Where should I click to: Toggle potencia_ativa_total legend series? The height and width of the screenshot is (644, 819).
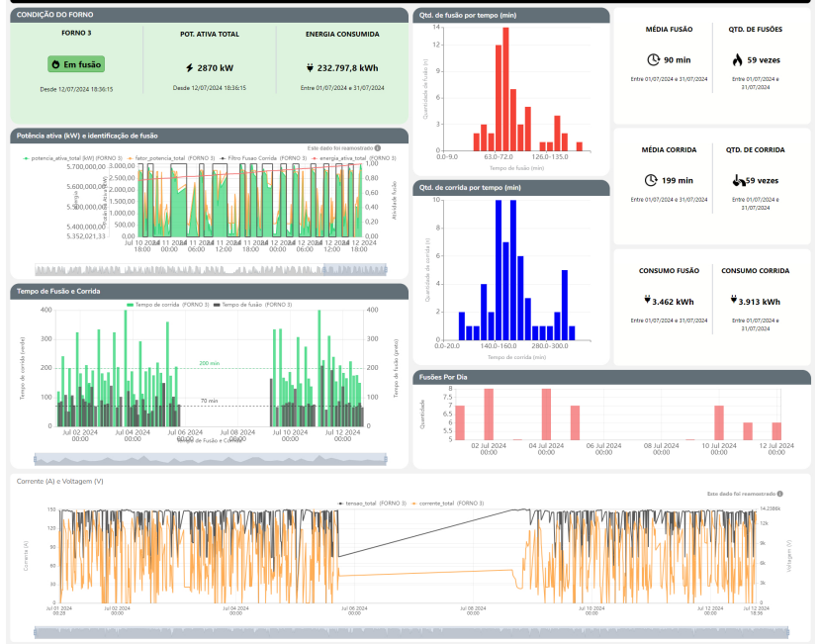(x=73, y=158)
